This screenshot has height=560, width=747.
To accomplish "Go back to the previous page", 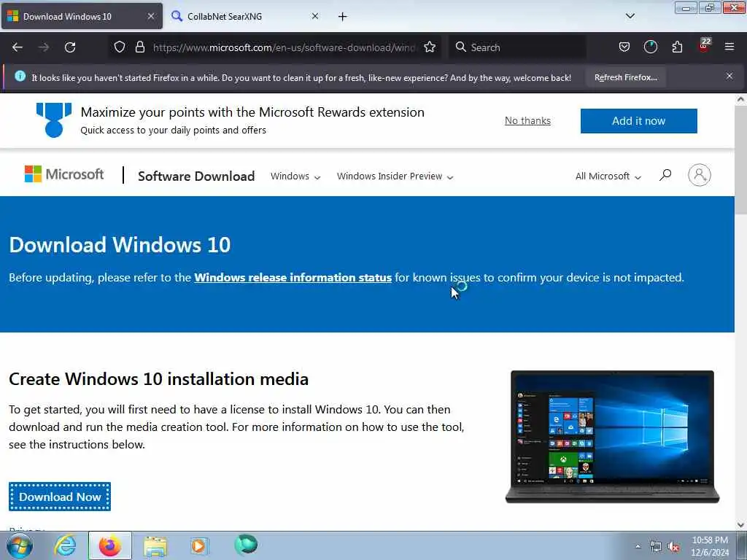I will 18,47.
